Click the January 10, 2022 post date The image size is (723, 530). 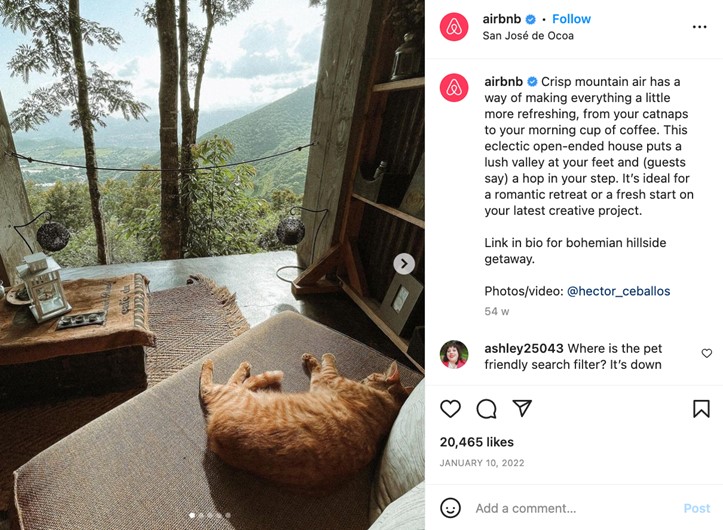point(480,463)
